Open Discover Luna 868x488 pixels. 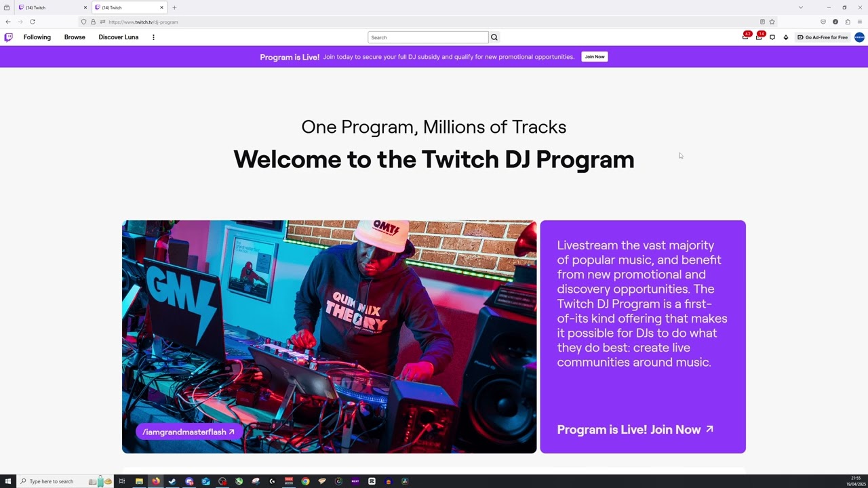[x=119, y=37]
